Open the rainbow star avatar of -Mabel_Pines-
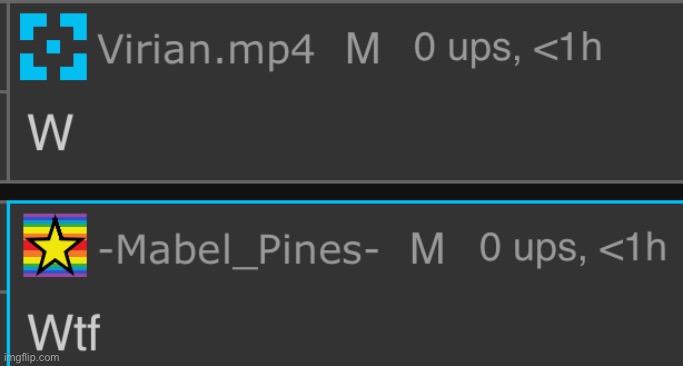683x366 pixels. [55, 245]
